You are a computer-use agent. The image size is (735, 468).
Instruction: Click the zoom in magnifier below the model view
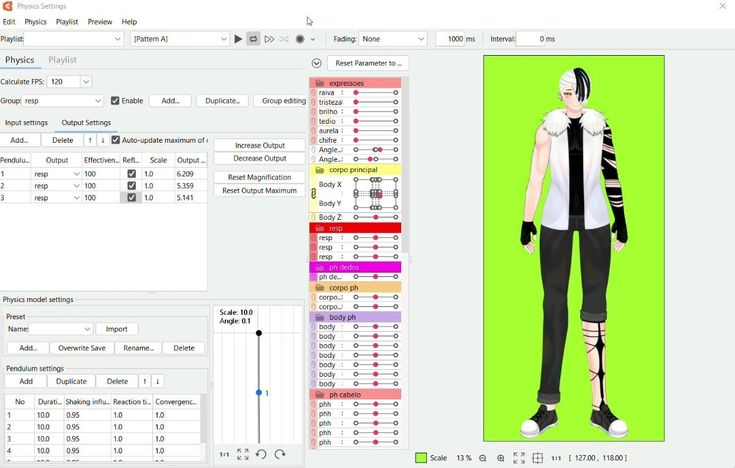[x=500, y=458]
